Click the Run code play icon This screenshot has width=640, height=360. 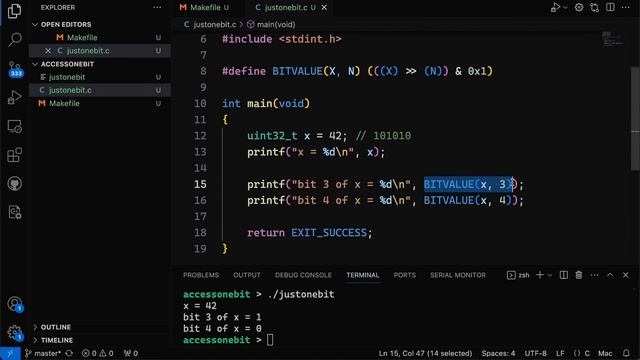tap(555, 7)
